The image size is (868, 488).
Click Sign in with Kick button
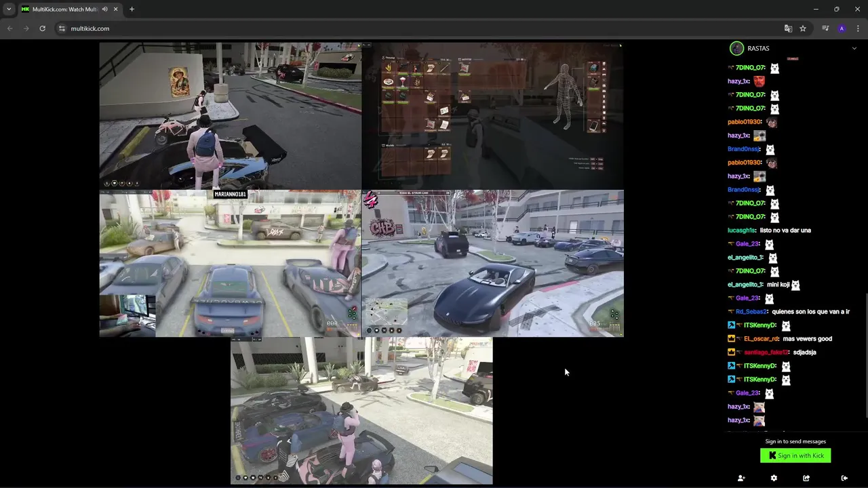pos(795,455)
